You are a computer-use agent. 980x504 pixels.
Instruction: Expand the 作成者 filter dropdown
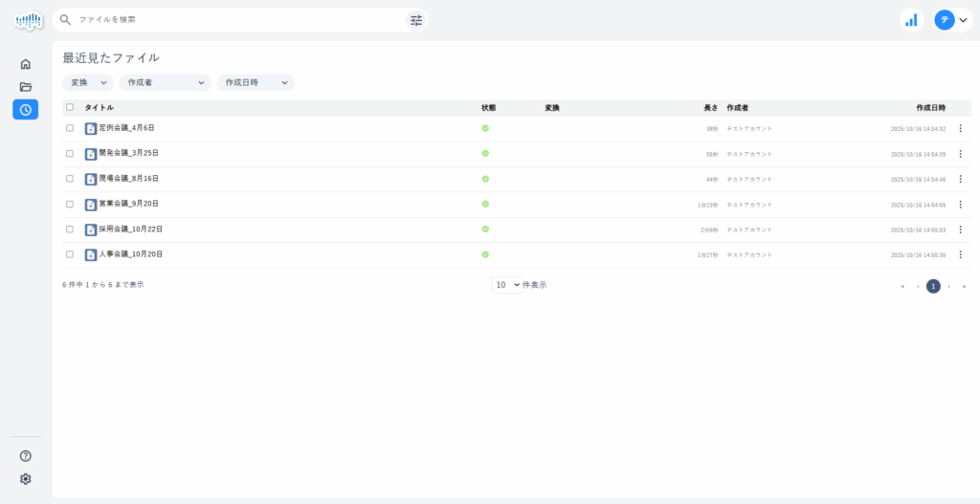[x=165, y=83]
